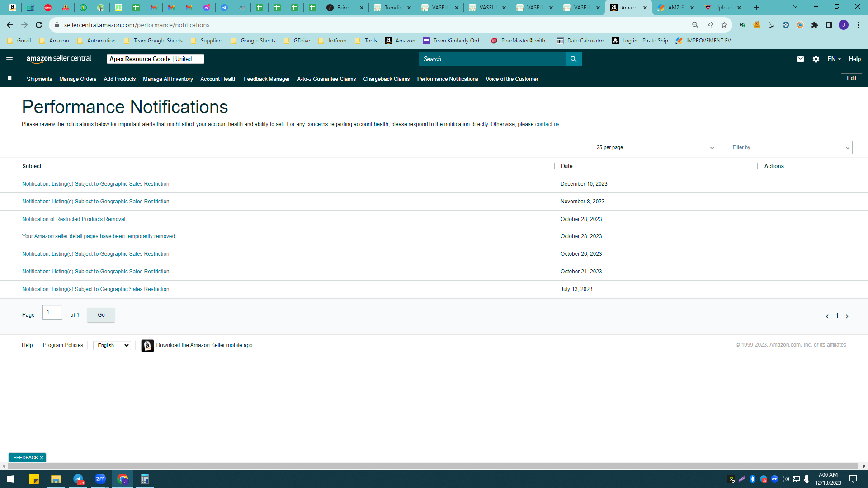This screenshot has height=488, width=868.
Task: Click the Go pagination button
Action: (101, 315)
